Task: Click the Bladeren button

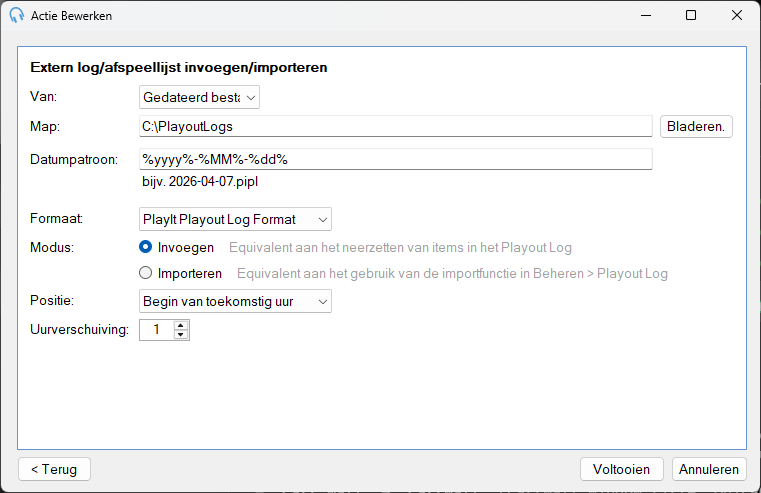Action: 696,127
